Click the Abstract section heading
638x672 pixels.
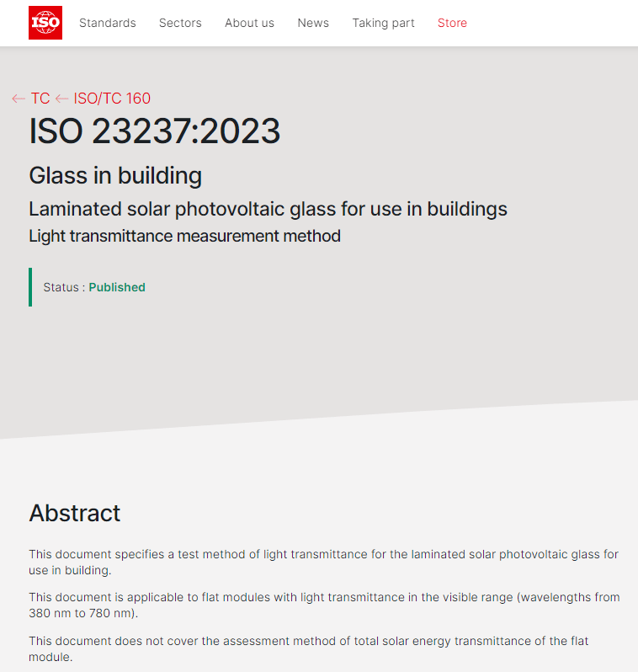[75, 513]
